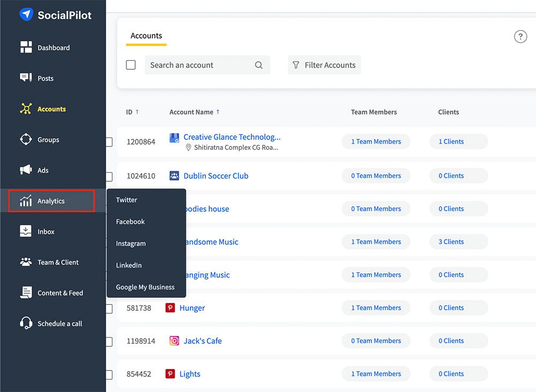Screen dimensions: 536x392
Task: Open Dublin Soccer Club account link
Action: point(216,176)
